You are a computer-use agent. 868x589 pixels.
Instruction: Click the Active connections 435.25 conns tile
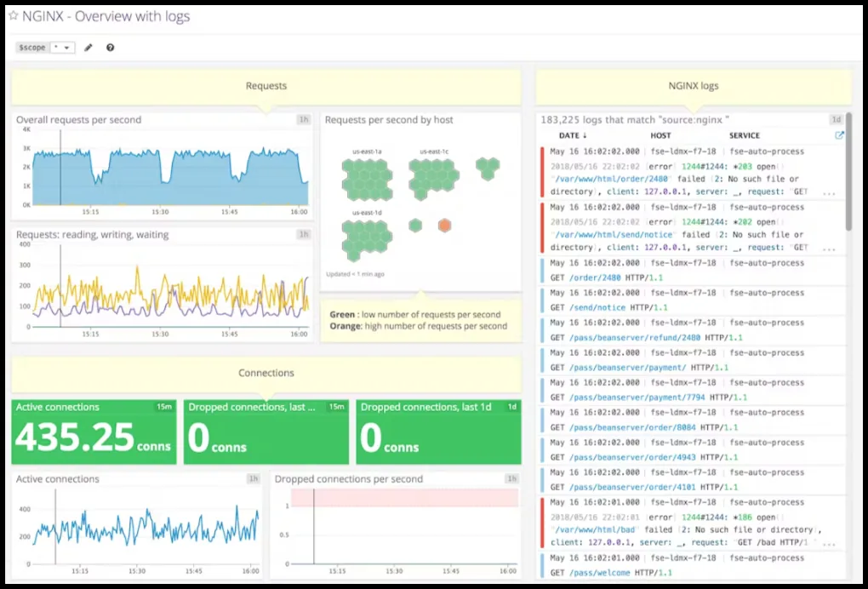94,432
